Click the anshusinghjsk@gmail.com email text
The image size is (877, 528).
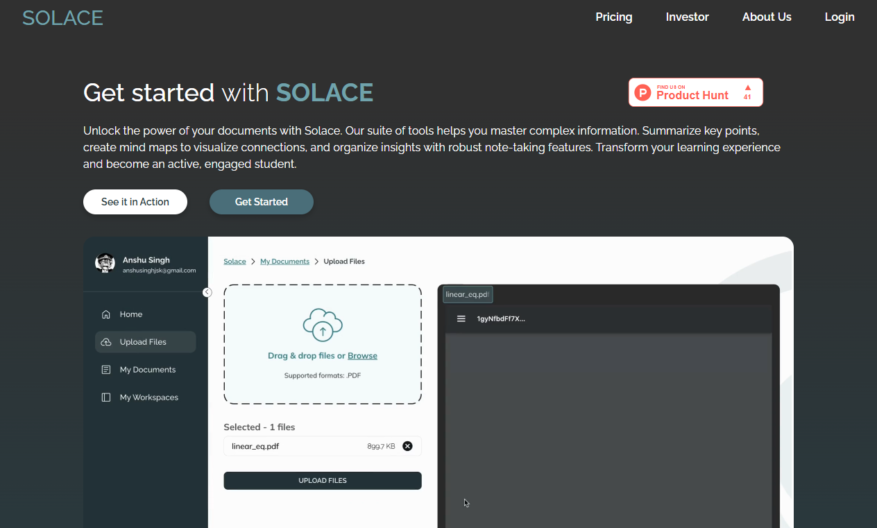tap(159, 271)
